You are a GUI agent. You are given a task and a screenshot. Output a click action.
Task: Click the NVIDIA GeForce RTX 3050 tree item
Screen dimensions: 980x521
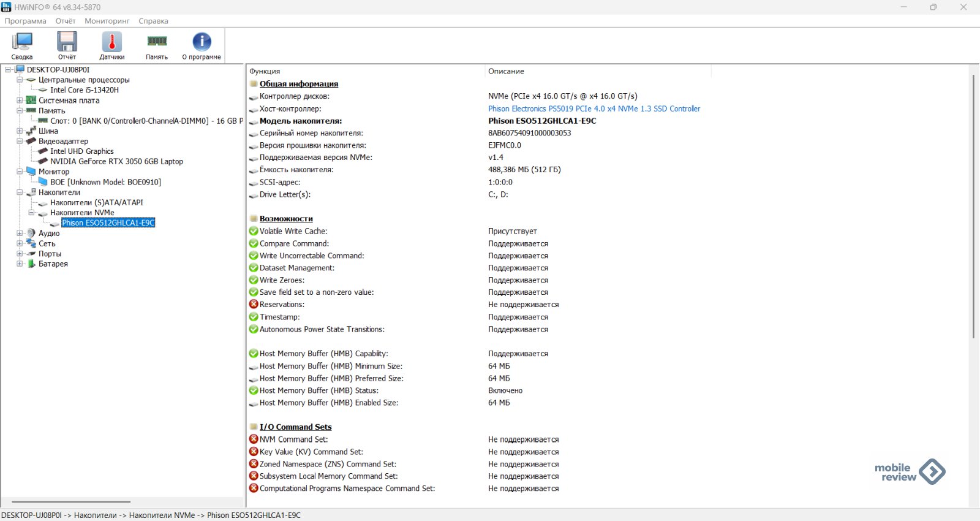116,162
